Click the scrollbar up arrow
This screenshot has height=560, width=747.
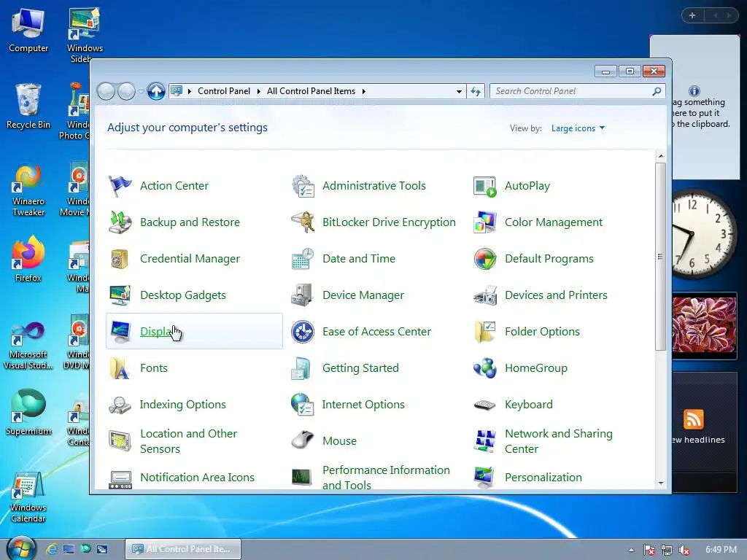pos(661,156)
